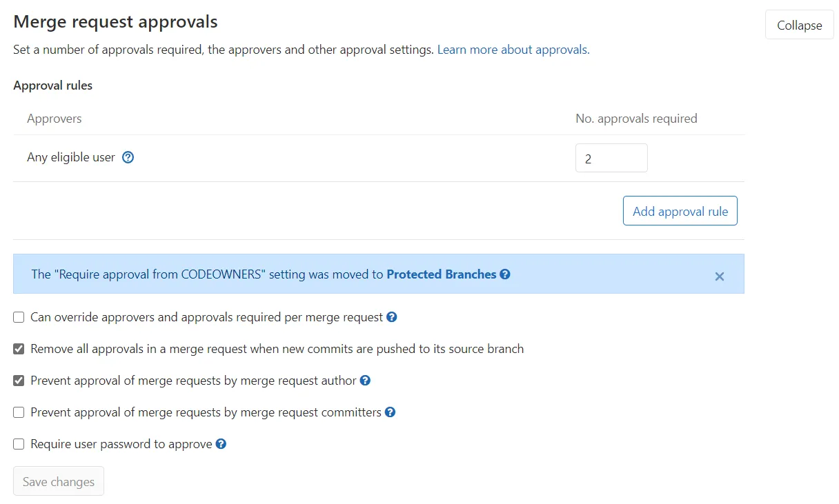This screenshot has width=839, height=504.
Task: Dismiss the CODEOWNERS notification banner
Action: click(x=720, y=276)
